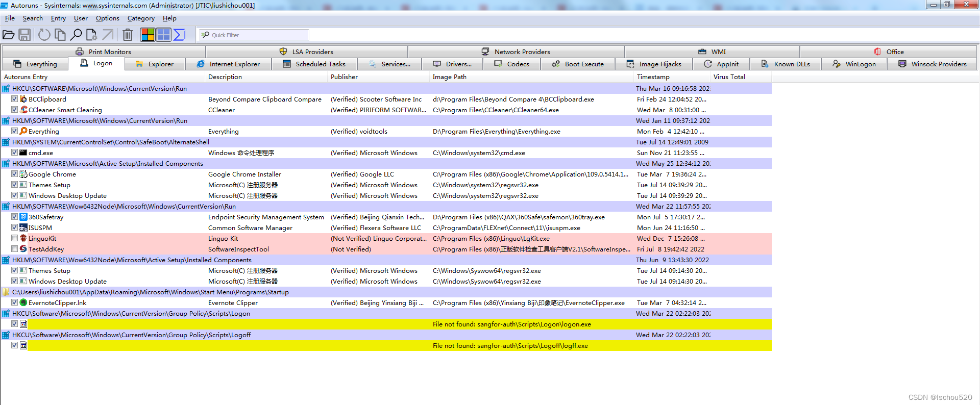Toggle hide Windows entries blue logo icon
The width and height of the screenshot is (980, 405).
tap(163, 35)
